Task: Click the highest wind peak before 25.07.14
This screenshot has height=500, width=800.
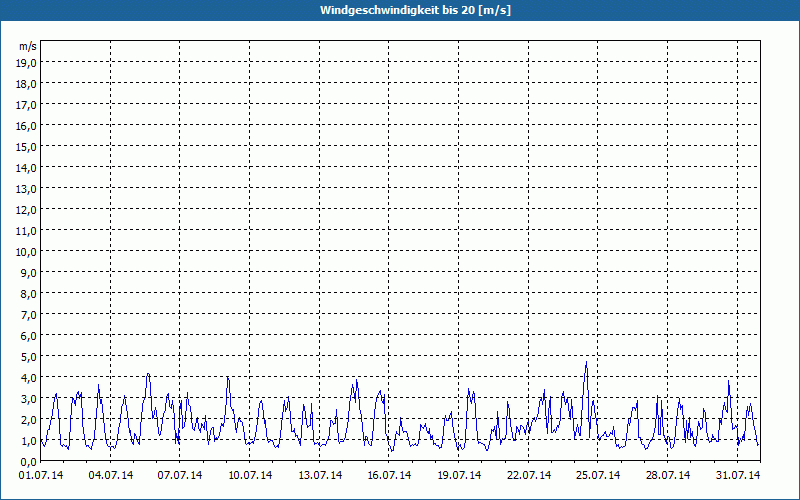Action: coord(586,362)
